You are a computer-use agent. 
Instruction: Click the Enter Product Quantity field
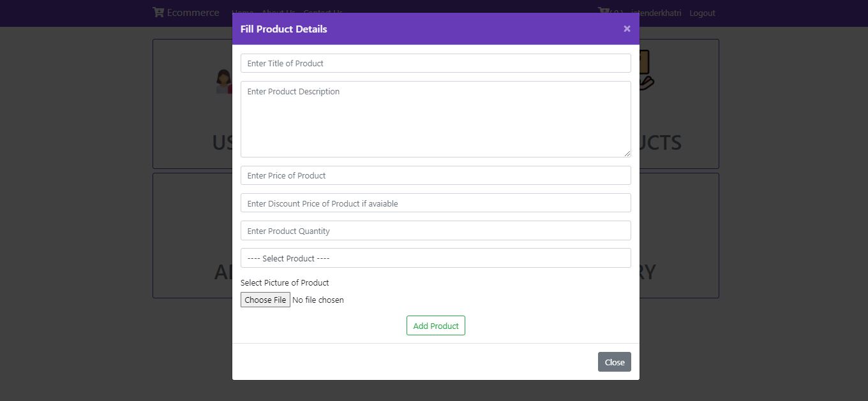point(436,230)
